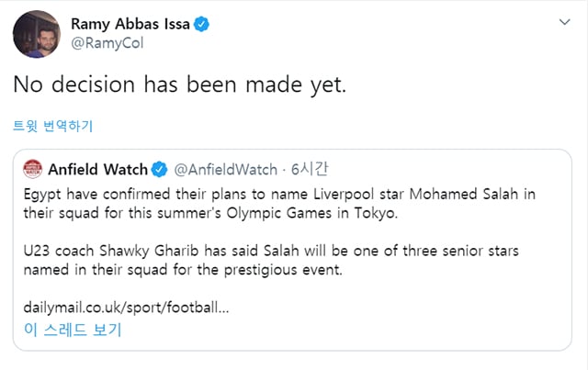Open Ramy Abbas Issa's profile picture
The height and width of the screenshot is (370, 588).
tap(37, 34)
